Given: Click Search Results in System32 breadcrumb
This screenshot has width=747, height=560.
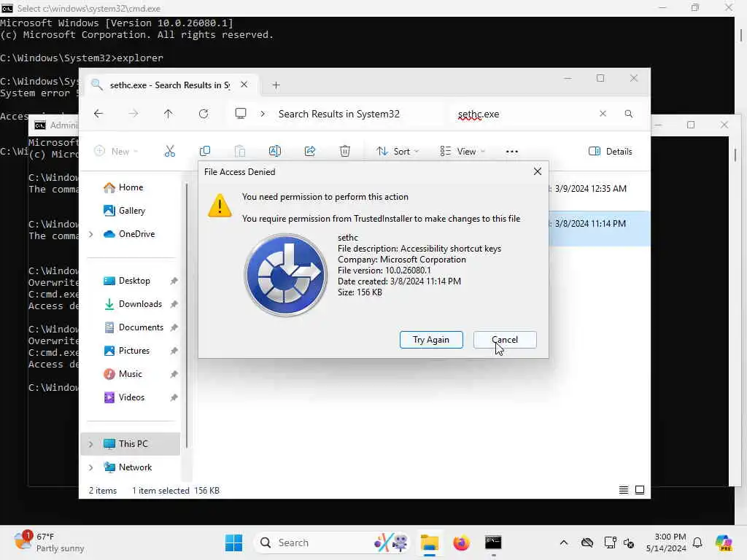Looking at the screenshot, I should coord(338,114).
